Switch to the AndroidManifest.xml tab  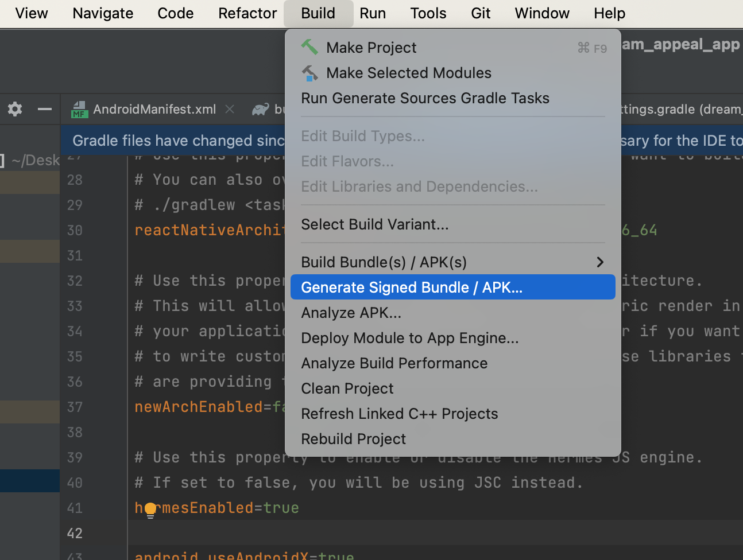[154, 109]
